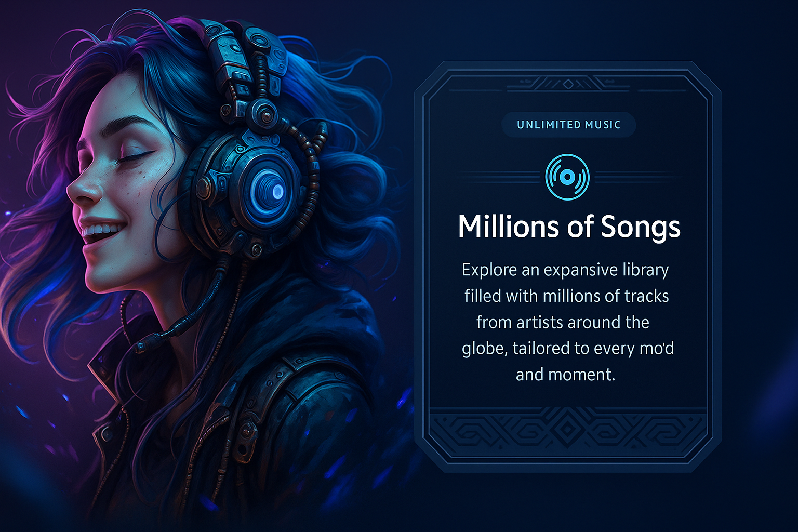Click the 'Explore an expansive library' line
The width and height of the screenshot is (798, 532).
(565, 270)
